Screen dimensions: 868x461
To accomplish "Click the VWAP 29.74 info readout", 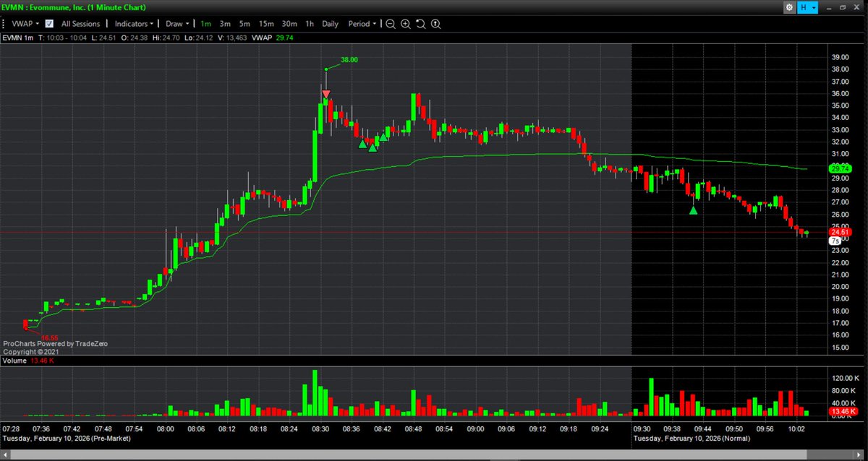I will point(273,38).
